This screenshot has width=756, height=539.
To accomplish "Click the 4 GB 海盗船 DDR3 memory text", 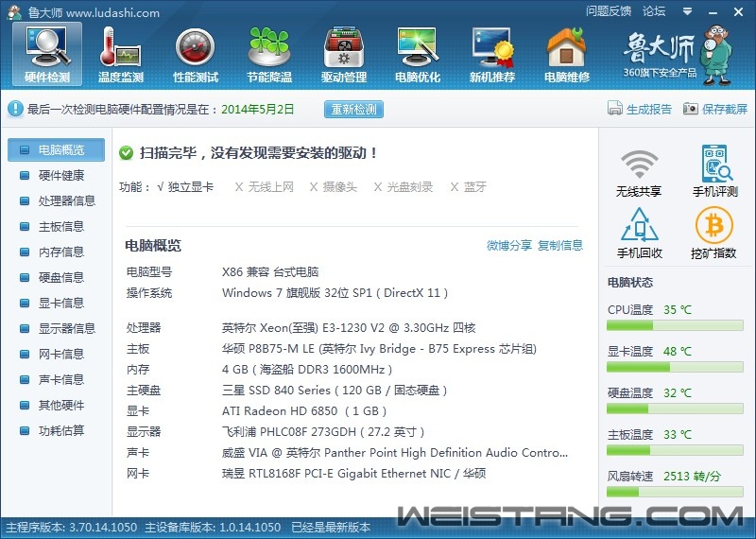I will [x=307, y=370].
